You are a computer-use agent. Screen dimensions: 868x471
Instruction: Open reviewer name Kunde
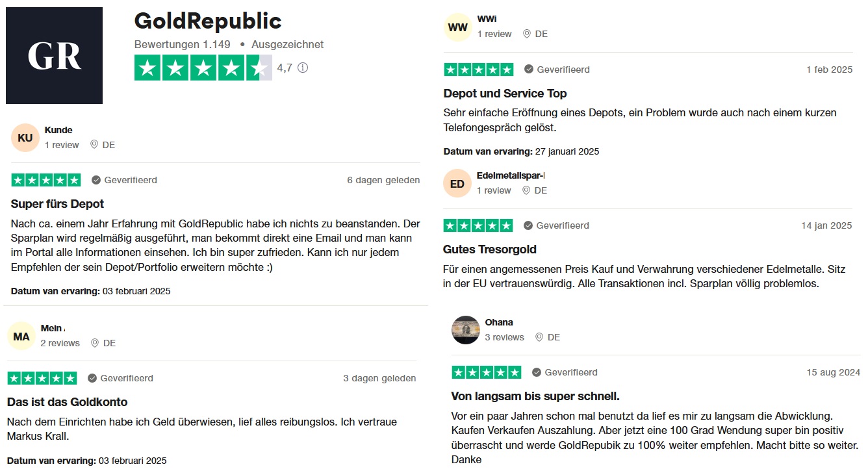[58, 130]
